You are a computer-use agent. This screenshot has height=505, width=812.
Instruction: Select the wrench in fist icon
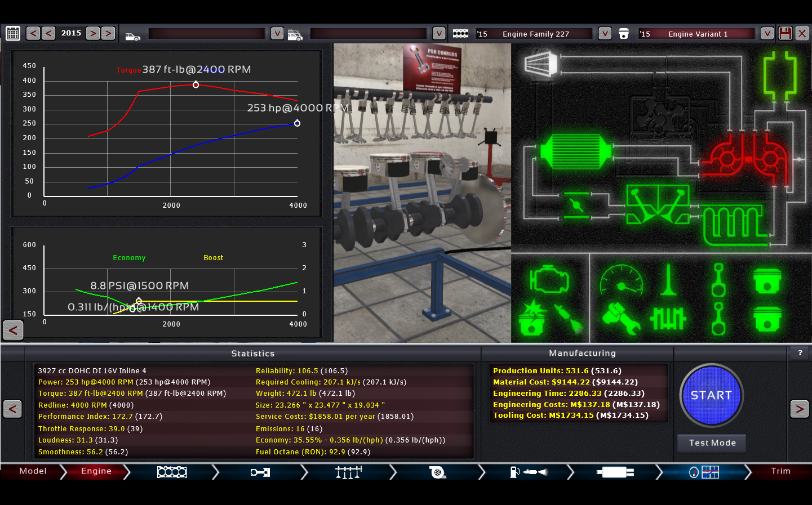point(621,319)
